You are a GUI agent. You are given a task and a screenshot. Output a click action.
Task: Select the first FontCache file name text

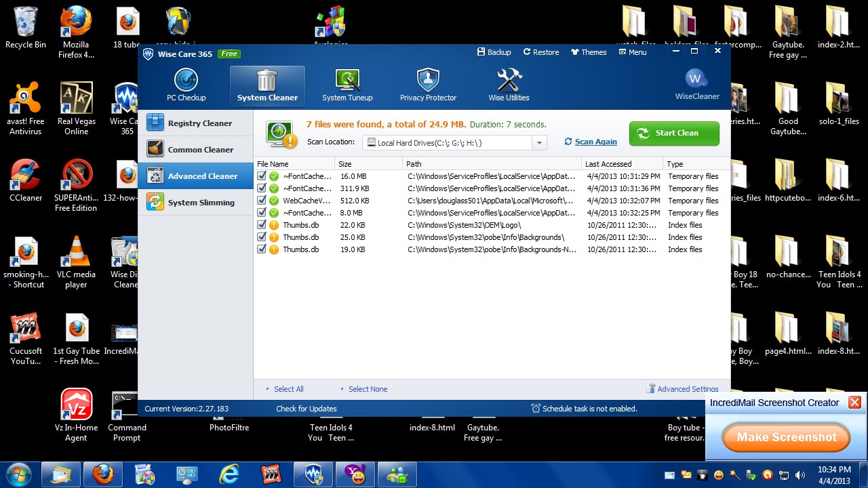click(307, 176)
